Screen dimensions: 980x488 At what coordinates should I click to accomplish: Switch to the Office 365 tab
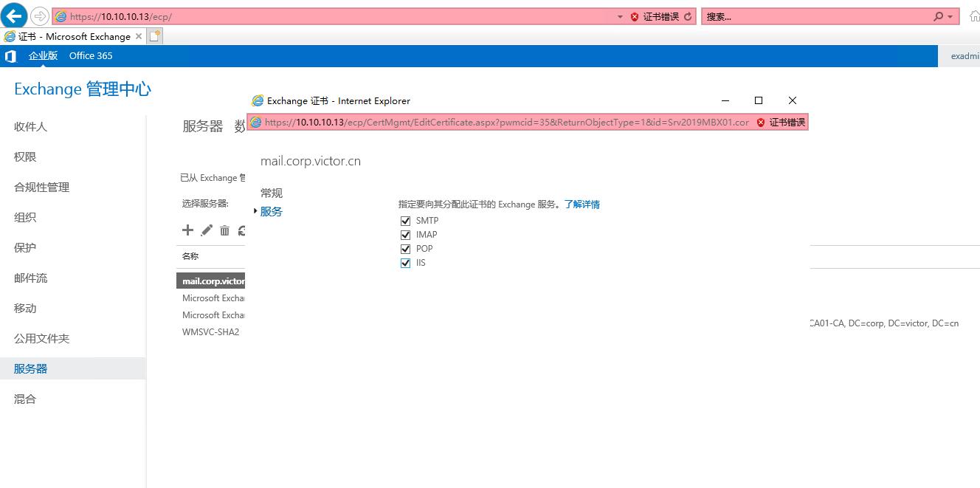coord(90,55)
